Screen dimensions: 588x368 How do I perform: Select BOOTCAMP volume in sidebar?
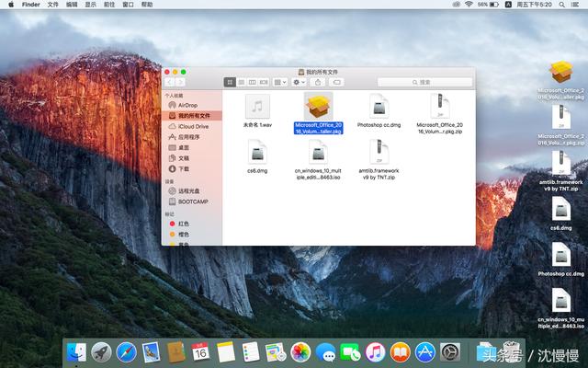[x=192, y=201]
